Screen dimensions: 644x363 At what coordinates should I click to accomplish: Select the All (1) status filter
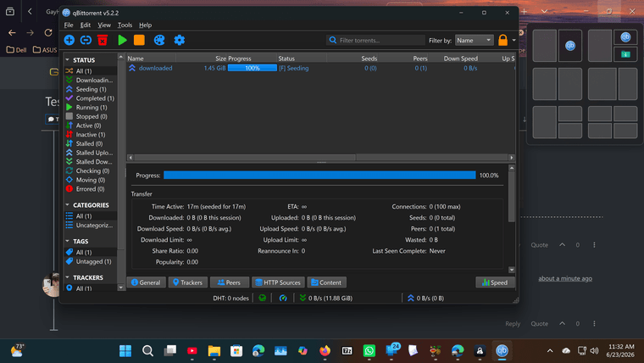point(91,71)
